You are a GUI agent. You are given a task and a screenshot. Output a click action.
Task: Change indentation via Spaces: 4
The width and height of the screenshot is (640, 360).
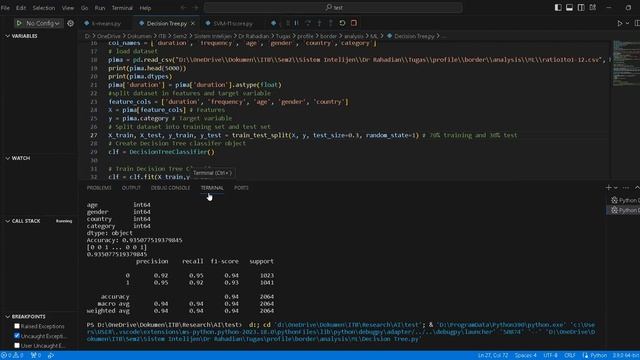point(526,355)
